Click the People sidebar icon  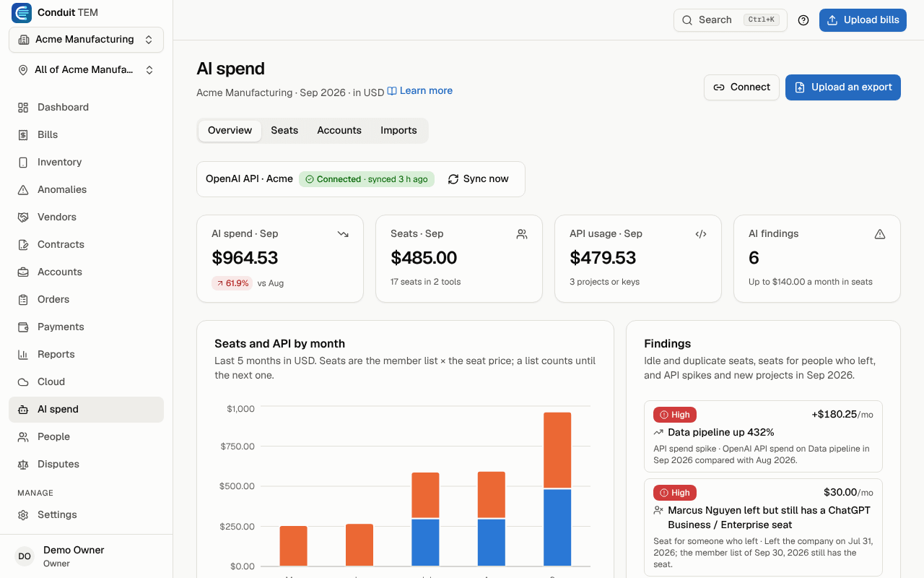(23, 436)
